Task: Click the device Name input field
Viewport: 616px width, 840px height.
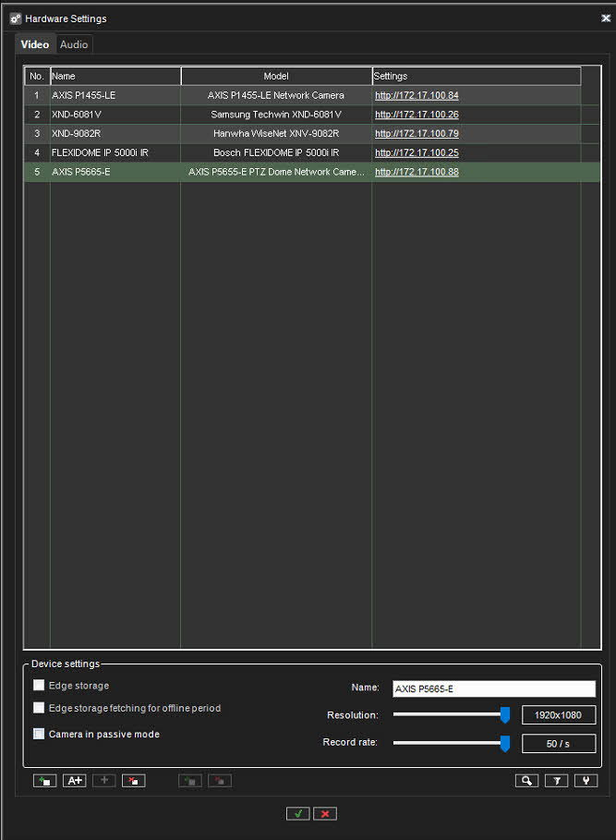Action: 493,688
